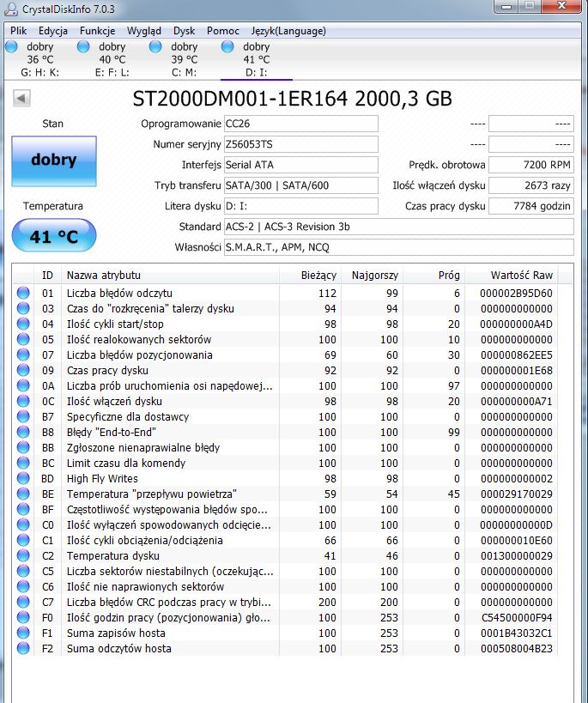Image resolution: width=588 pixels, height=703 pixels.
Task: Click status icon of attribute BD
Action: (23, 479)
